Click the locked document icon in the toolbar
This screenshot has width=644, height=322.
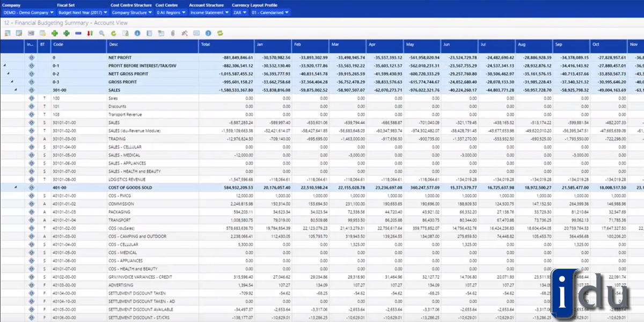(x=125, y=33)
